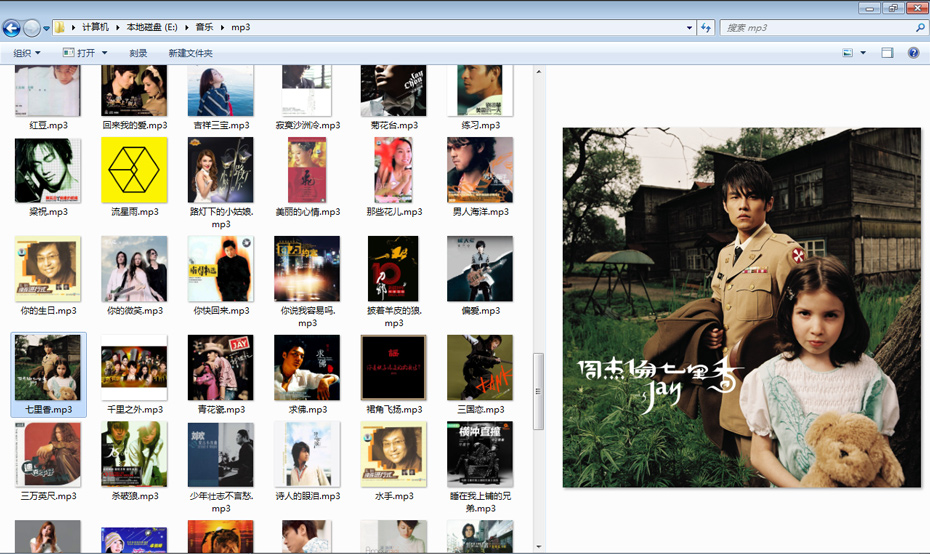Select the 诗人的眼泪.mp3 cover
The width and height of the screenshot is (930, 554).
[307, 454]
